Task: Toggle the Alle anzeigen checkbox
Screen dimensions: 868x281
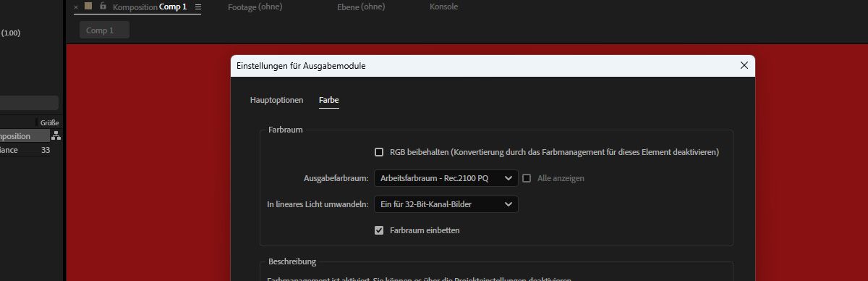Action: [x=527, y=178]
